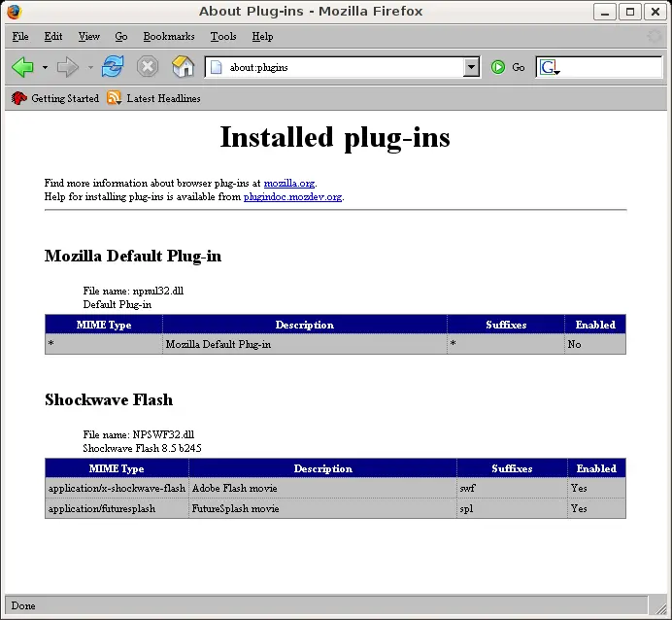The width and height of the screenshot is (672, 620).
Task: Click the page icon in the address bar
Action: [x=216, y=67]
